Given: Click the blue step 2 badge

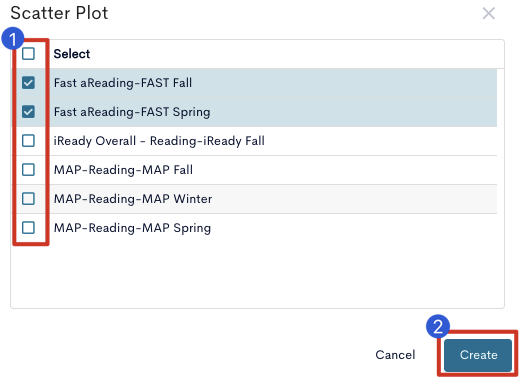Looking at the screenshot, I should [438, 326].
